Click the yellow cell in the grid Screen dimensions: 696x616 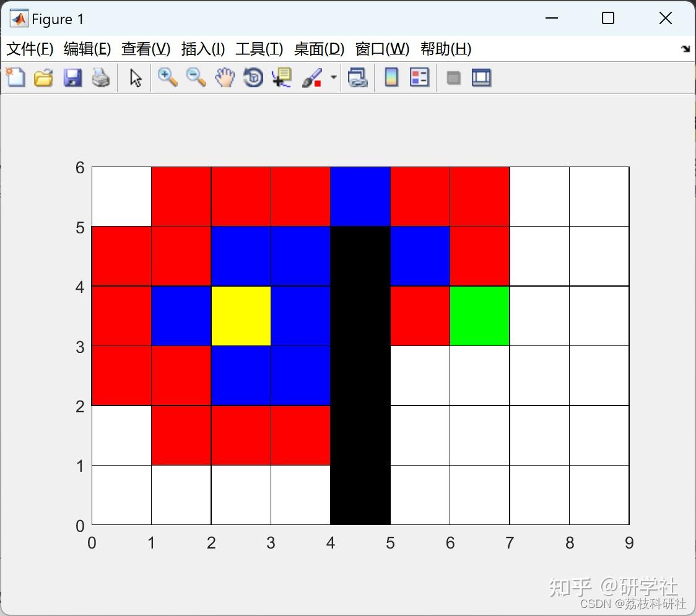click(241, 316)
